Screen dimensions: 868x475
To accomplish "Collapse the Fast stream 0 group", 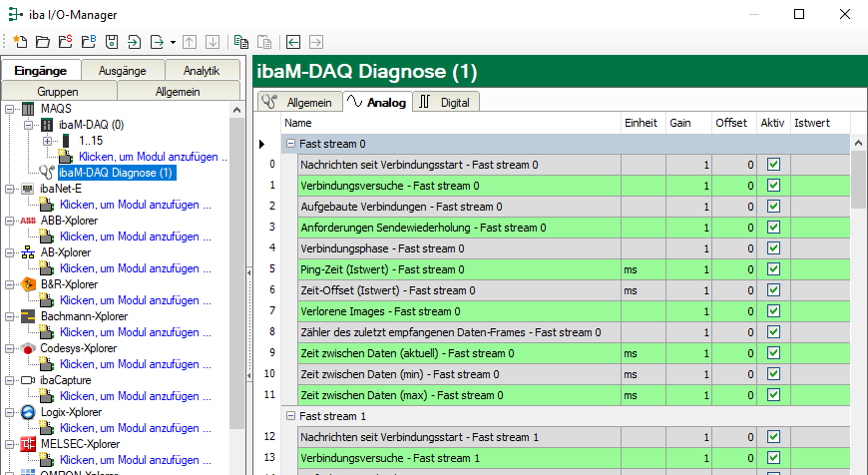I will [x=290, y=144].
